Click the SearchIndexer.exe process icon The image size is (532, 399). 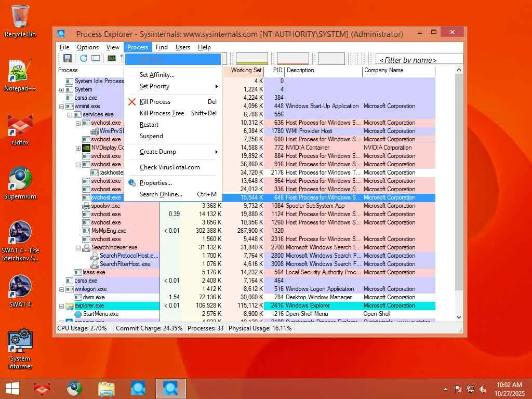point(86,247)
